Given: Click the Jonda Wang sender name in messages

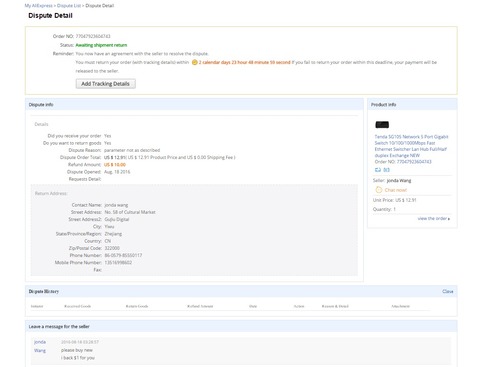Looking at the screenshot, I should click(40, 346).
